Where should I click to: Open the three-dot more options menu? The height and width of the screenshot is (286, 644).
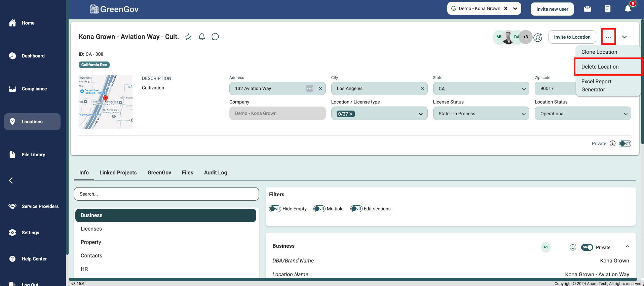coord(608,37)
